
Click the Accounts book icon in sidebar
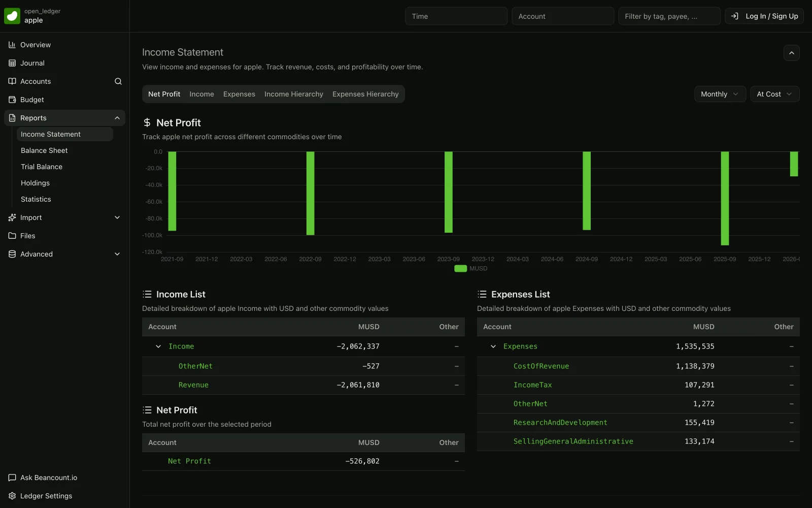click(x=12, y=81)
